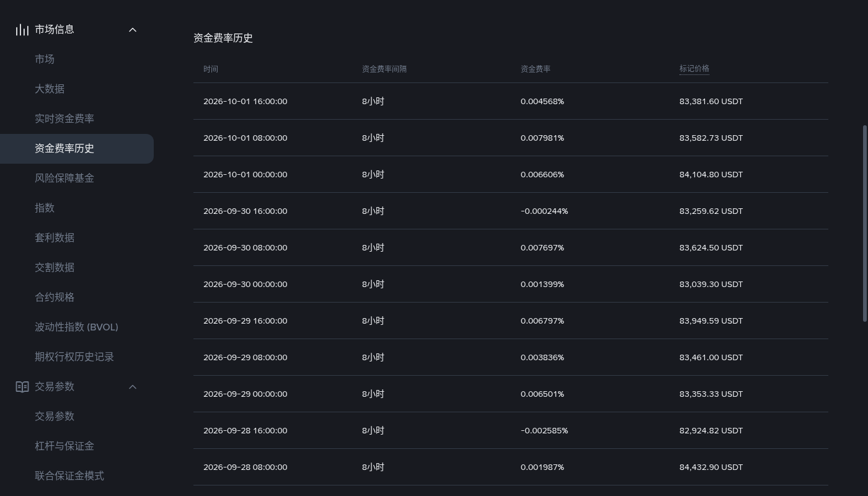Click timestamp 2026-10-01 16:00:00
The image size is (868, 496).
tap(246, 102)
